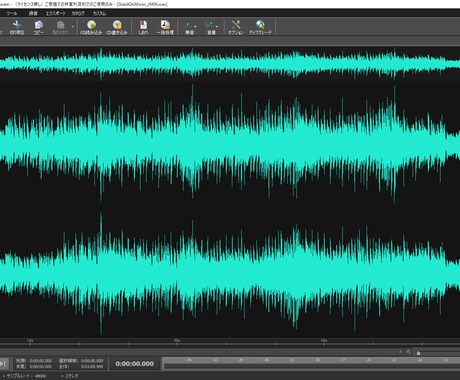Click the 末尾 (end) time value
This screenshot has height=380, width=460.
[40, 366]
